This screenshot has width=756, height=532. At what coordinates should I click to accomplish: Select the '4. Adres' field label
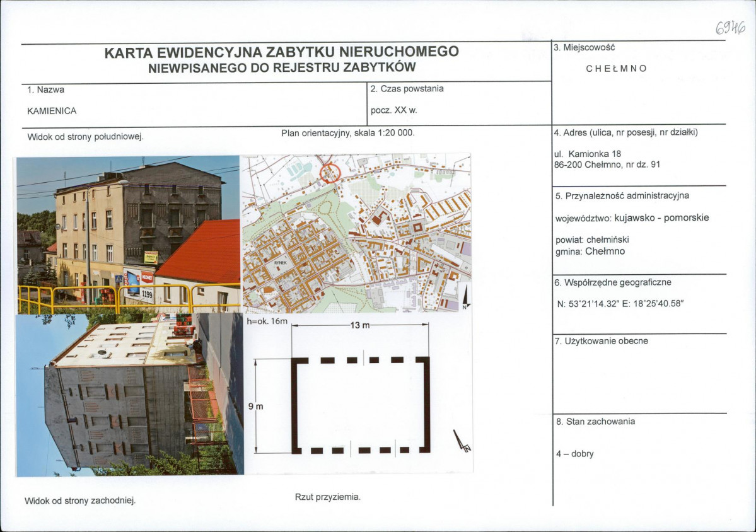point(626,132)
